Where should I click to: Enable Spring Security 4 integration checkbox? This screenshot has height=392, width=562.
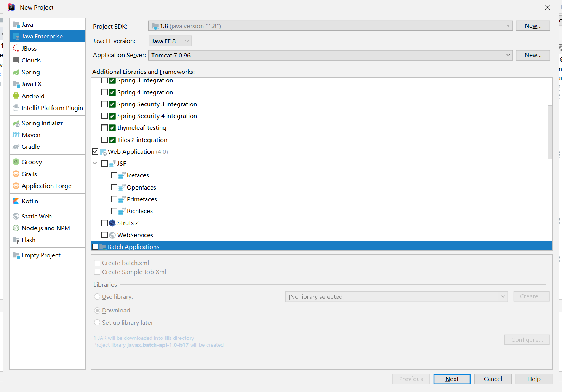click(104, 116)
